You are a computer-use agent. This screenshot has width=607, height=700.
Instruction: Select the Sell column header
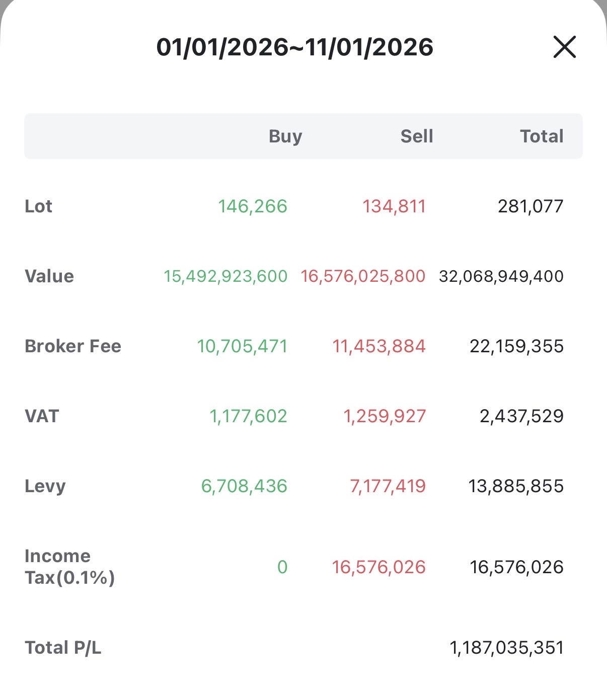tap(416, 136)
